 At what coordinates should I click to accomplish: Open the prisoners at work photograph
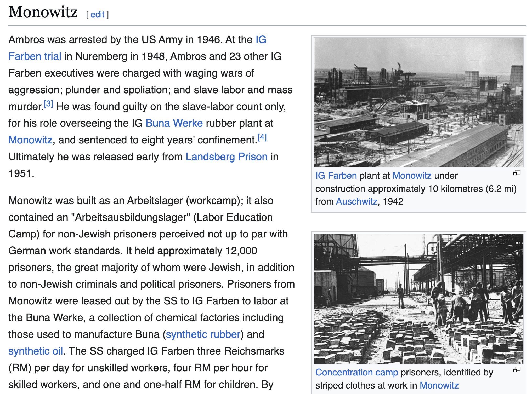click(418, 299)
